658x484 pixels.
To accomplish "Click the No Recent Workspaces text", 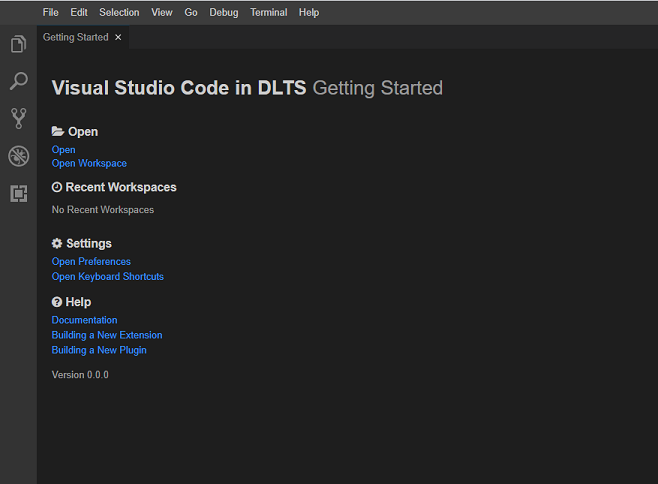I will coord(103,210).
